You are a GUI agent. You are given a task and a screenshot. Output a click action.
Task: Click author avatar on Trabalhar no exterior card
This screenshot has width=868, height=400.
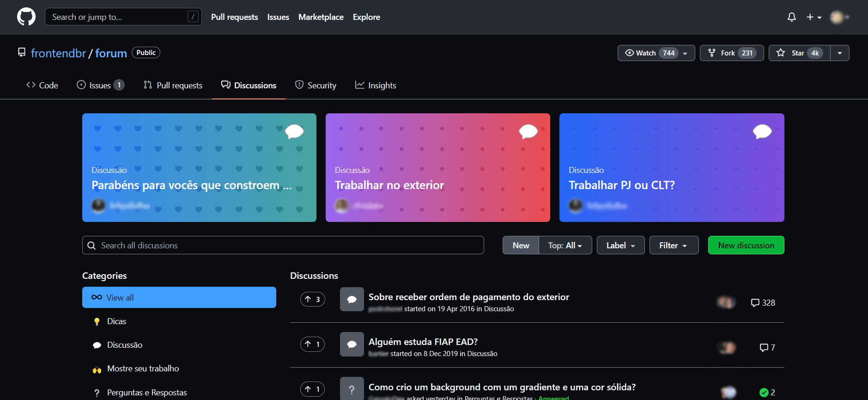point(342,205)
